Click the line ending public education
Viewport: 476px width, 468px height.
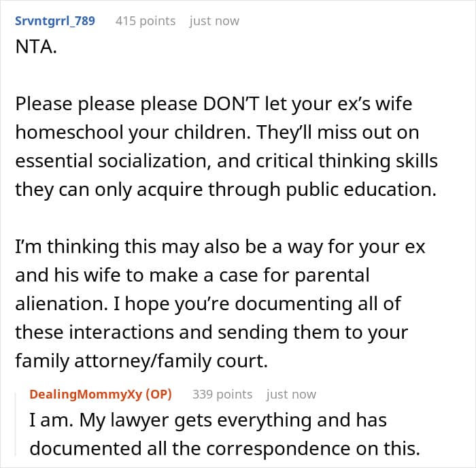tap(226, 190)
